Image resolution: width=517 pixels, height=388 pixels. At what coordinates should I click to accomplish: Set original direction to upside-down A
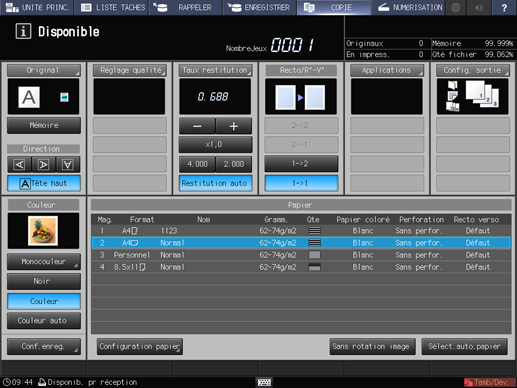click(x=68, y=164)
